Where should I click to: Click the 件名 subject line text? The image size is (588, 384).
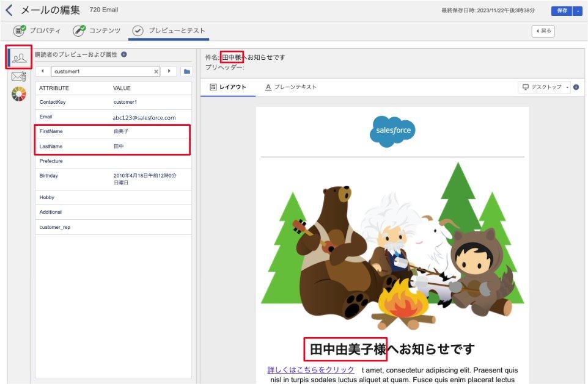click(245, 57)
